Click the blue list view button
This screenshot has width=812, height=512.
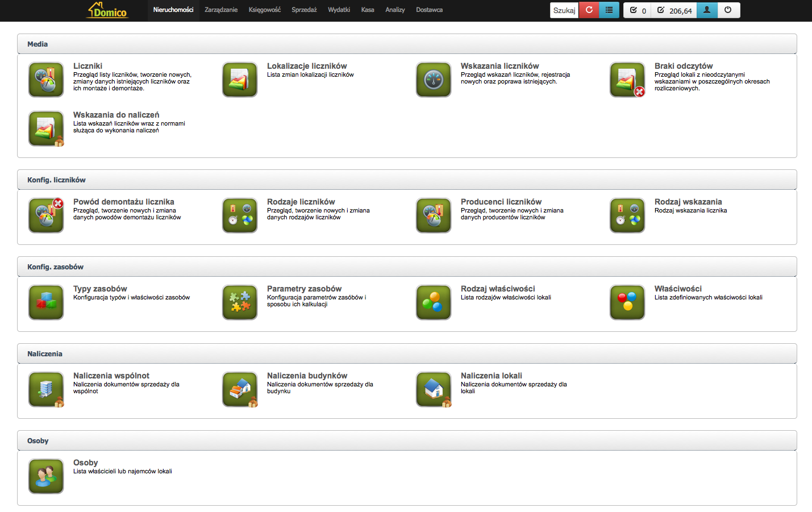(x=609, y=10)
